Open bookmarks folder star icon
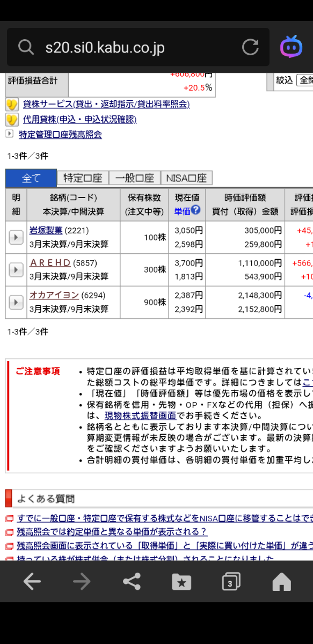 [x=181, y=582]
